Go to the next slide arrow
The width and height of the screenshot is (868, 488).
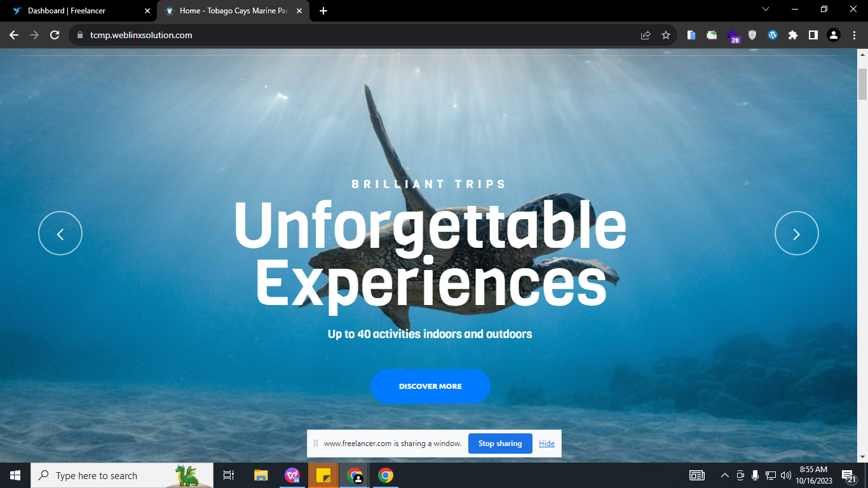pos(796,234)
